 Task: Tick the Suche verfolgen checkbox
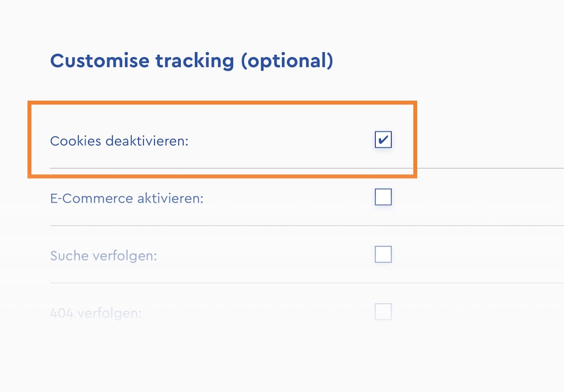click(383, 254)
